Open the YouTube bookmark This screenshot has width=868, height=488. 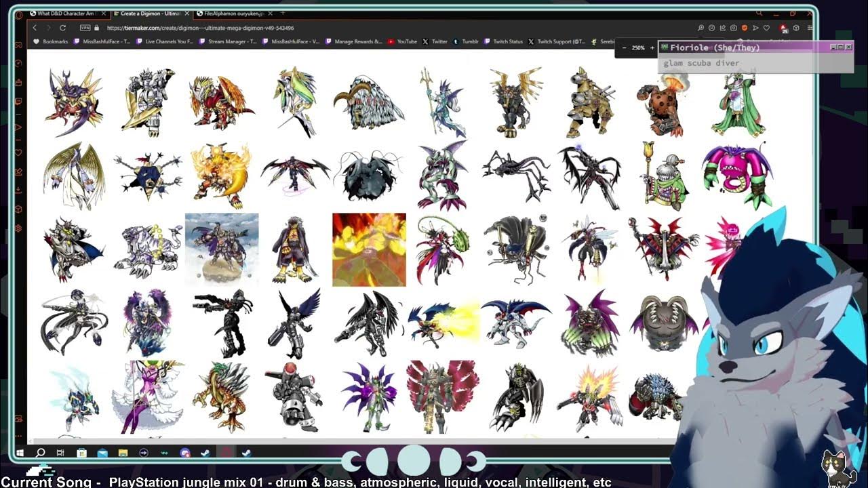pyautogui.click(x=403, y=41)
